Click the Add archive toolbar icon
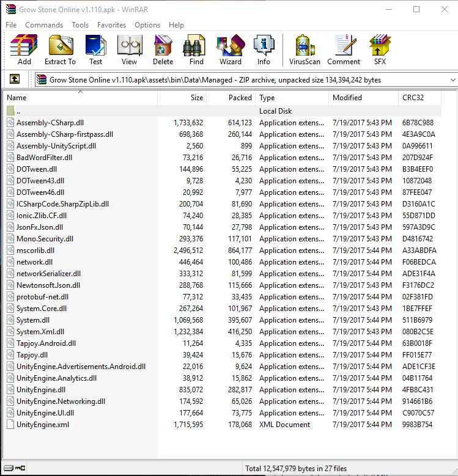The image size is (458, 476). 24,45
